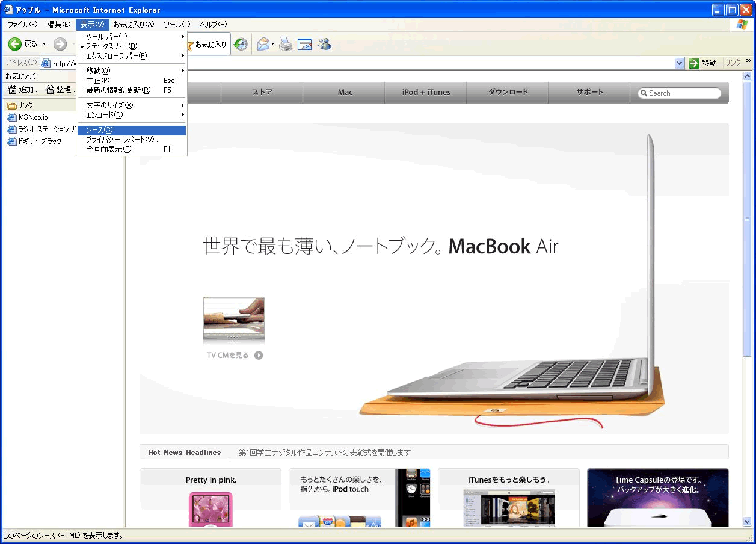Screen dimensions: 756x544
Task: Choose 最新の情報に更新 in the menu
Action: 132,90
